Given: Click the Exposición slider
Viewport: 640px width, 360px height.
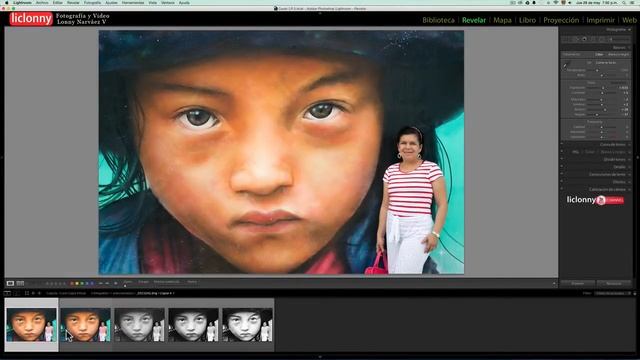Looking at the screenshot, I should (602, 87).
